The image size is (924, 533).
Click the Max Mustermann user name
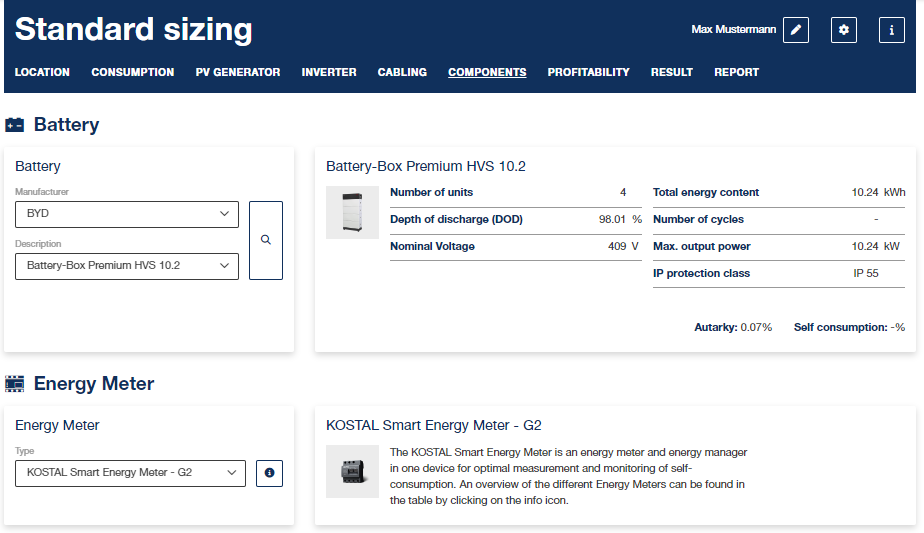(733, 29)
